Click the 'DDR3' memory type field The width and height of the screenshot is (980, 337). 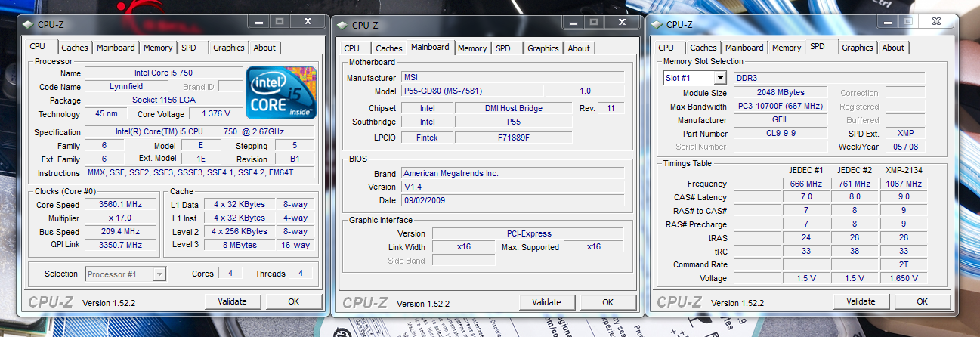tap(829, 78)
